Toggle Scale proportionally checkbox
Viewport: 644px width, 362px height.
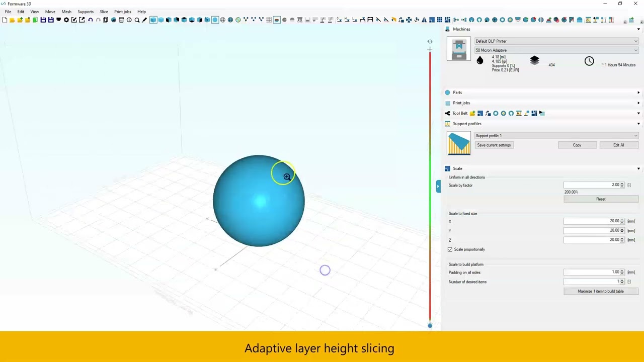click(450, 249)
